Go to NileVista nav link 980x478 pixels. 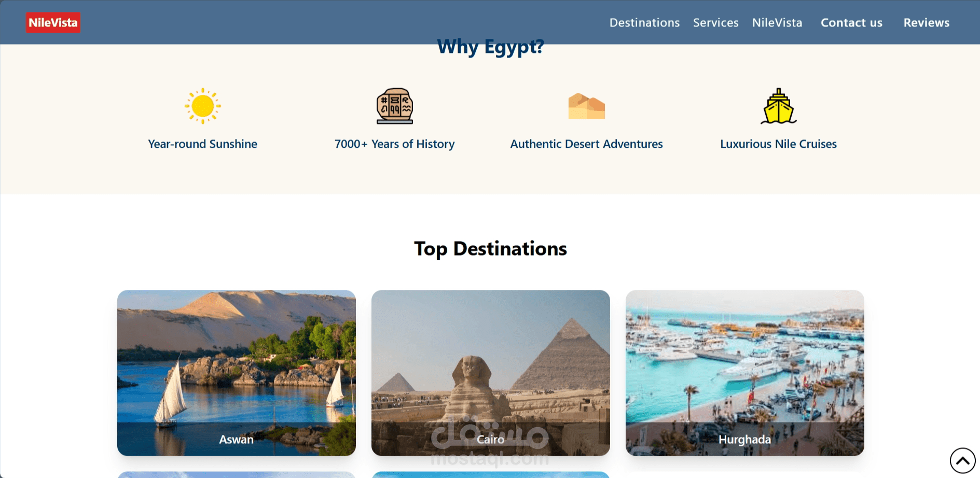[x=777, y=23]
